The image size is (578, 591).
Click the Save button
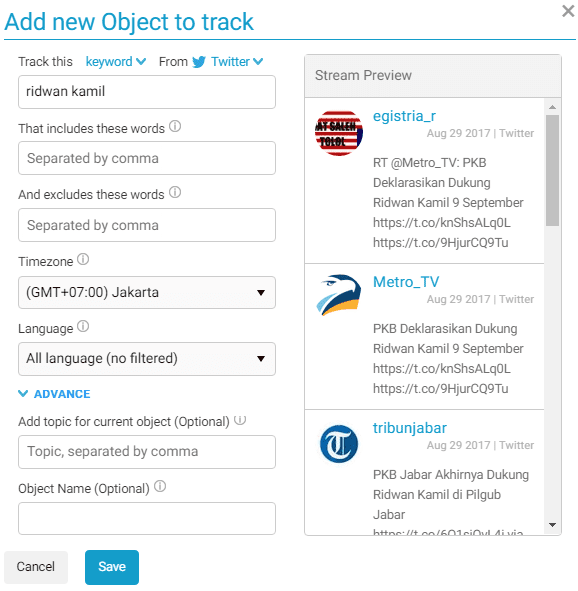tap(112, 567)
